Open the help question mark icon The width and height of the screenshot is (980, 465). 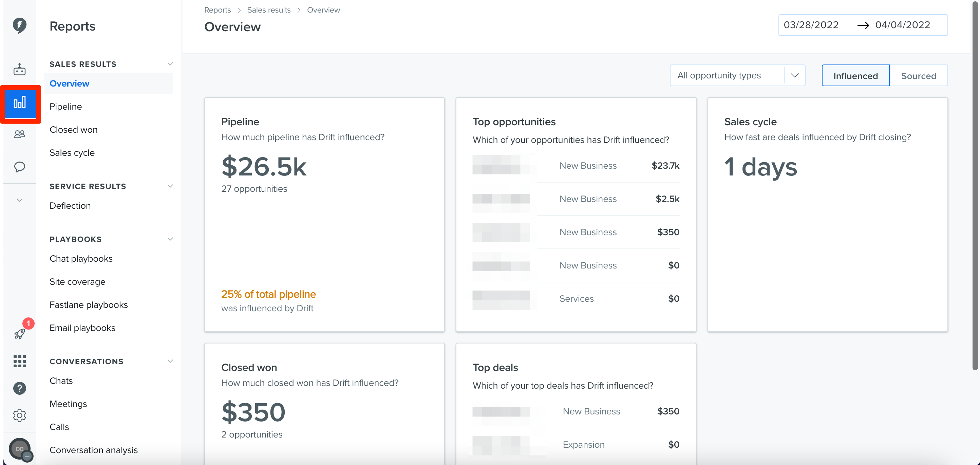point(19,388)
